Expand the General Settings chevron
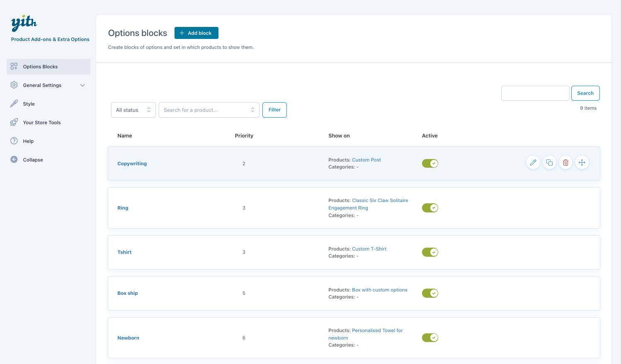Viewport: 621px width, 364px height. click(x=82, y=85)
